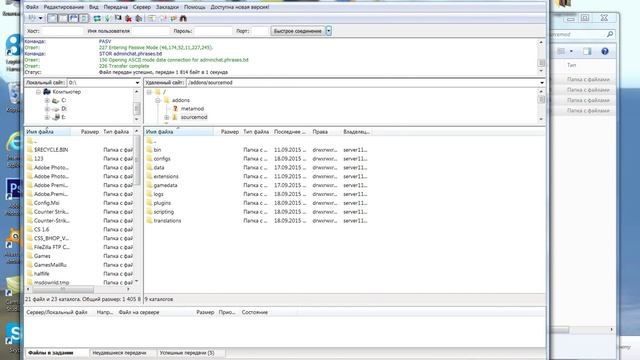
Task: Toggle synchronized browsing
Action: tap(173, 18)
